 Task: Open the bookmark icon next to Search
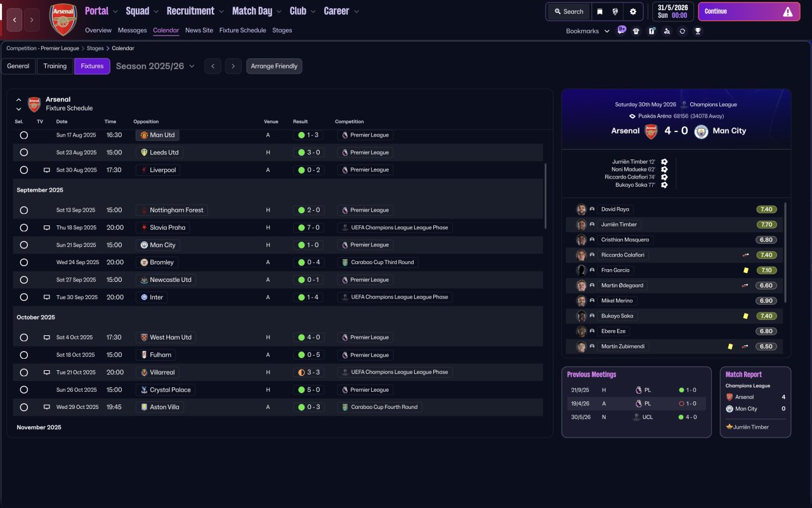tap(599, 11)
